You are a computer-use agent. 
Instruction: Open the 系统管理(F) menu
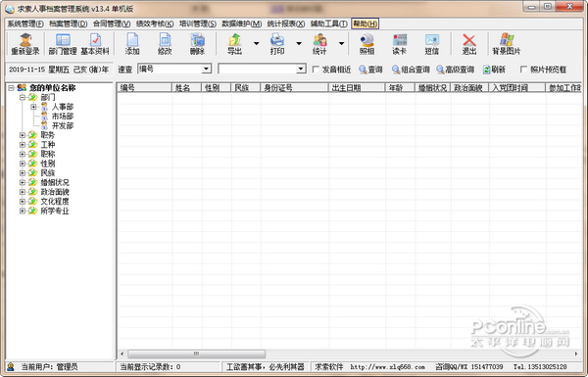tap(25, 24)
